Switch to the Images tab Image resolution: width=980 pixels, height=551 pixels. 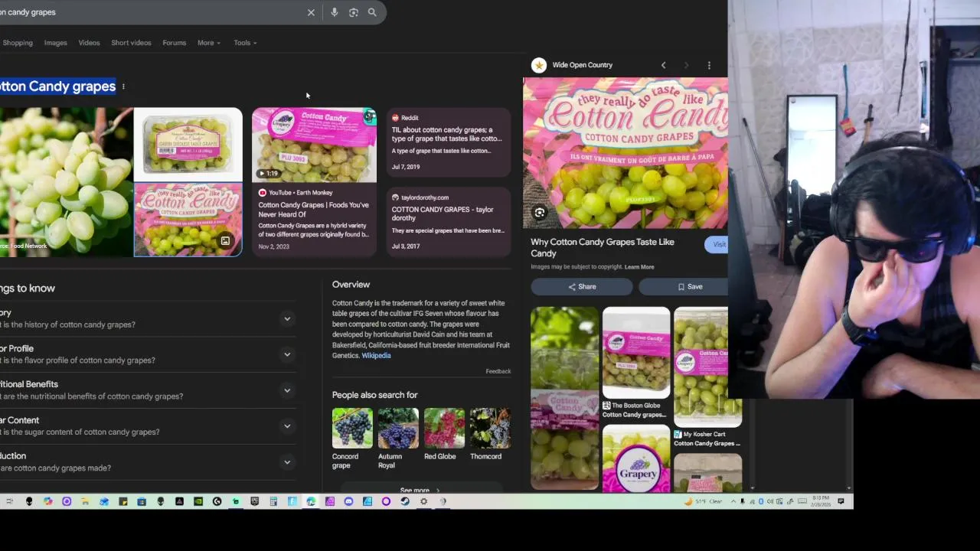55,43
